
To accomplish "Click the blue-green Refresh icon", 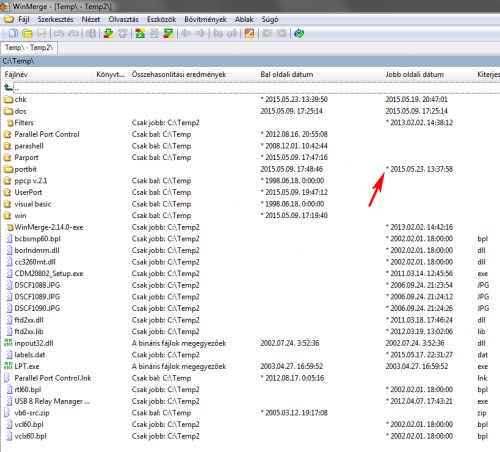I will click(x=299, y=33).
